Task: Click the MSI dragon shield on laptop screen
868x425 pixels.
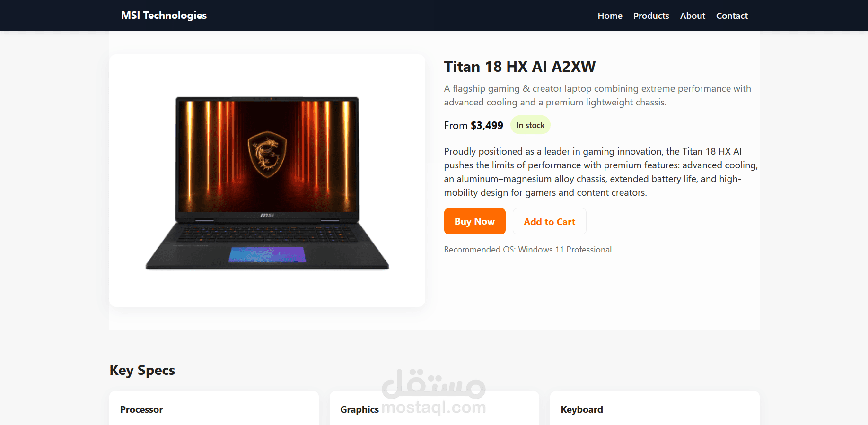Action: tap(267, 154)
